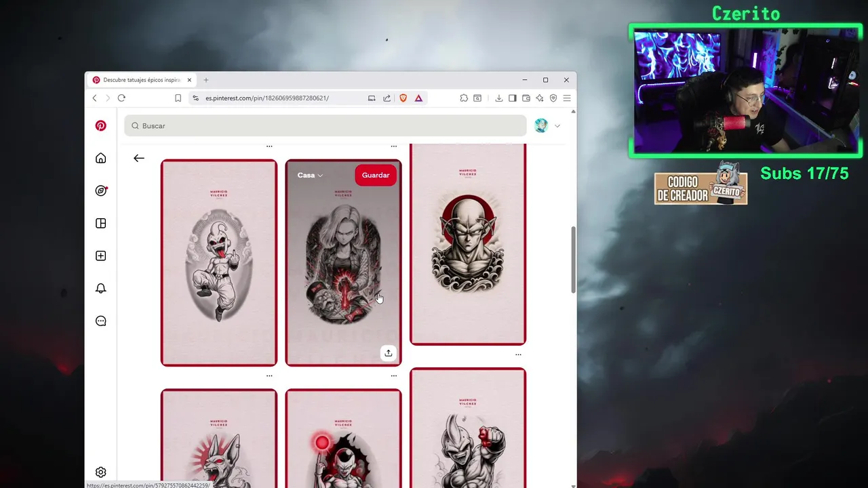
Task: Go to the Pinterest Home feed icon
Action: click(x=100, y=158)
